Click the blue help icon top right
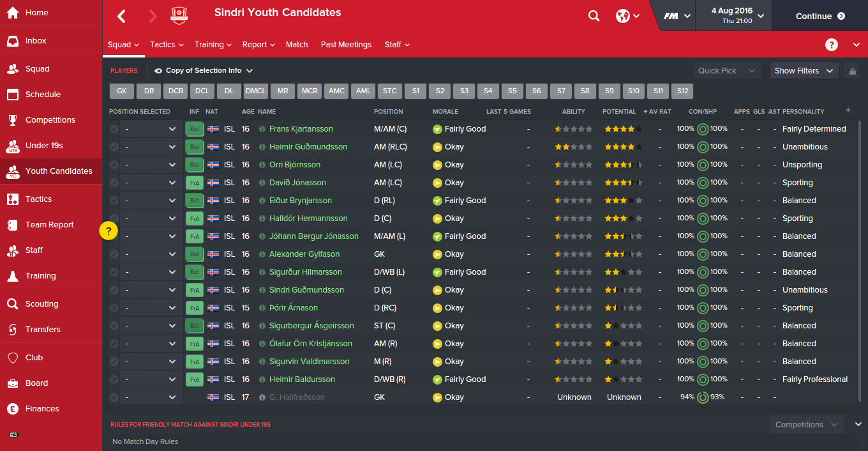 (x=831, y=45)
